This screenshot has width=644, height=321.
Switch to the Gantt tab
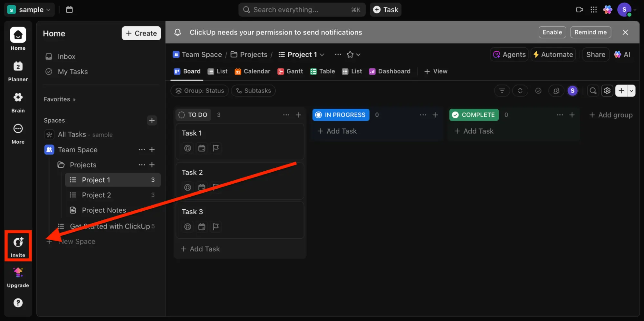pyautogui.click(x=290, y=71)
